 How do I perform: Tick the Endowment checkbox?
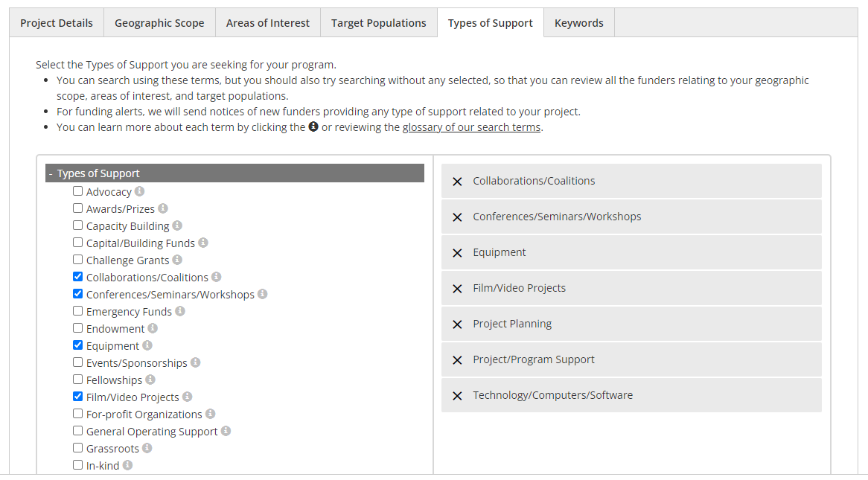coord(78,328)
